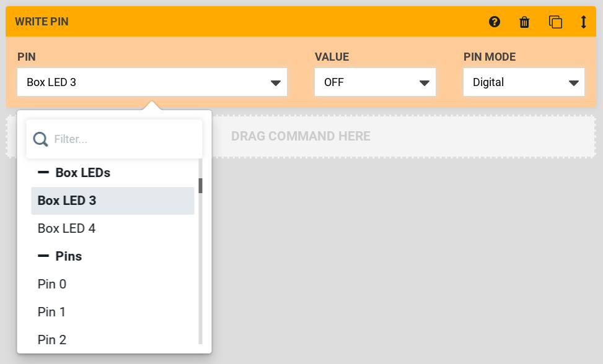Click the magnifier icon in filter box

pyautogui.click(x=41, y=139)
